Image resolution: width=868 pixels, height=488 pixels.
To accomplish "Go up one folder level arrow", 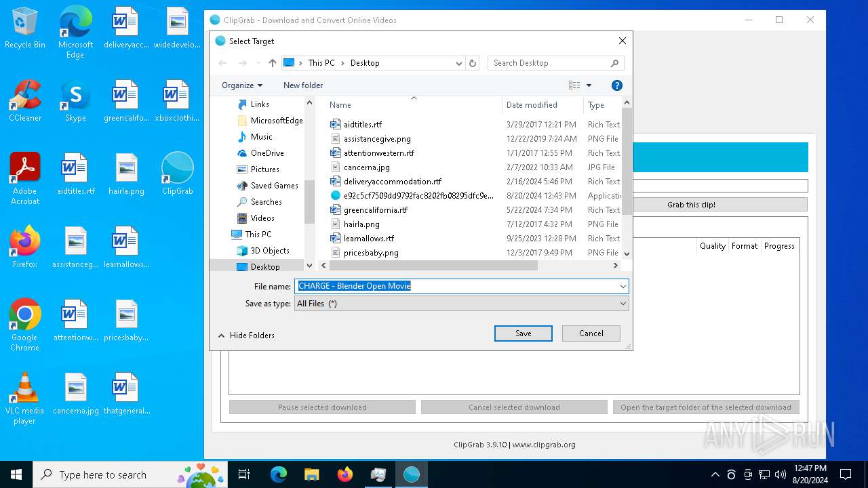I will coord(272,63).
